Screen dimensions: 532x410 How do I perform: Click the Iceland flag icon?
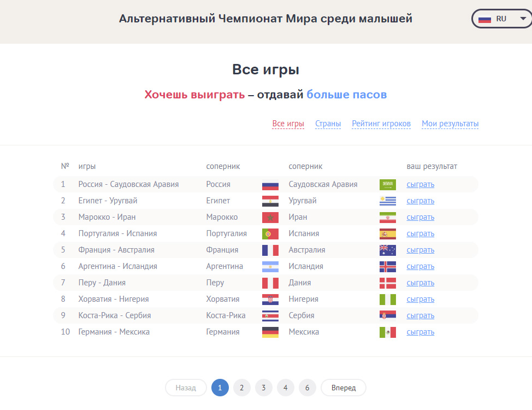coord(387,267)
